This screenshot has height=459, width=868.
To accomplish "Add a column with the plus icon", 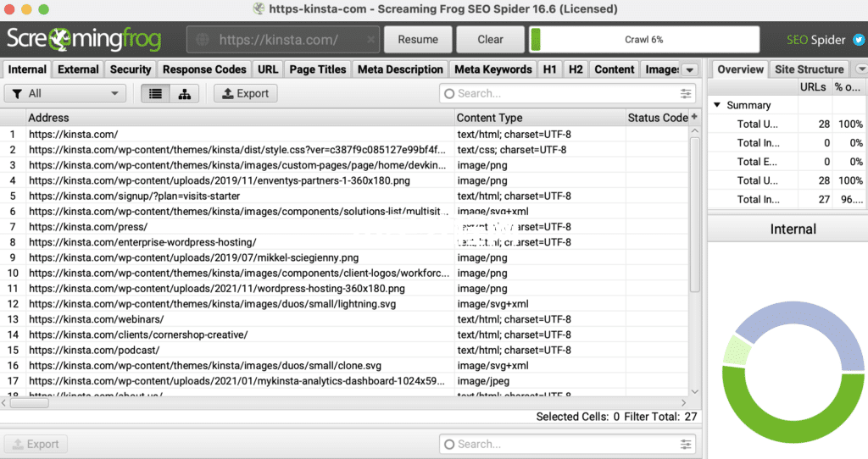I will click(x=694, y=117).
